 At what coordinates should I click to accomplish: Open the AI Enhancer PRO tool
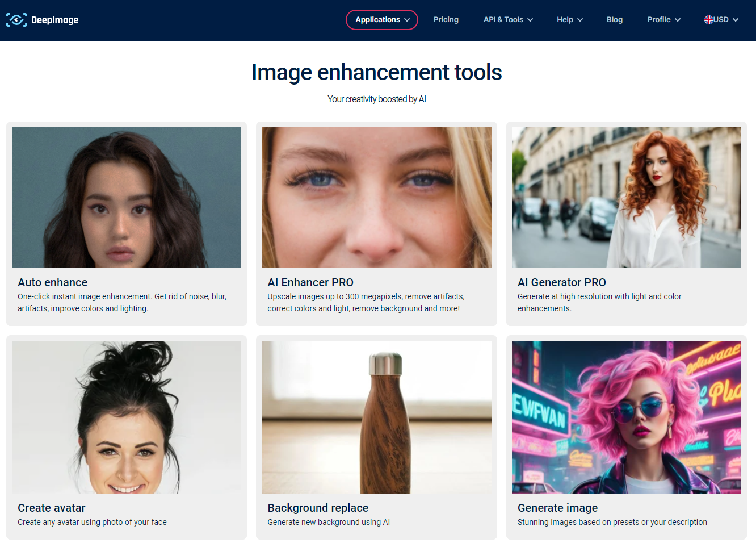[x=310, y=282]
